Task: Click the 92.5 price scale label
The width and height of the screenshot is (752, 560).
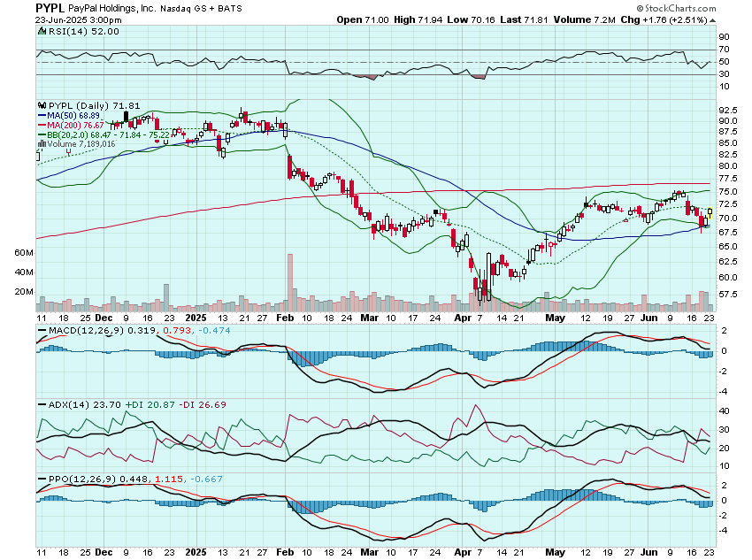Action: (x=728, y=110)
